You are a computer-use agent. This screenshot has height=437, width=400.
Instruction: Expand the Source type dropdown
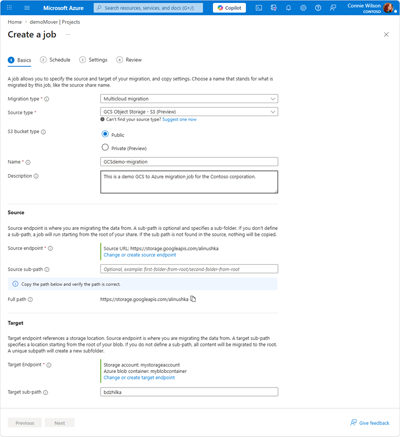tap(189, 112)
